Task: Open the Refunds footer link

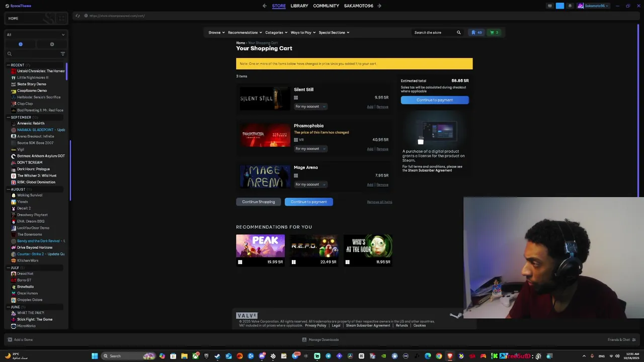Action: click(401, 325)
